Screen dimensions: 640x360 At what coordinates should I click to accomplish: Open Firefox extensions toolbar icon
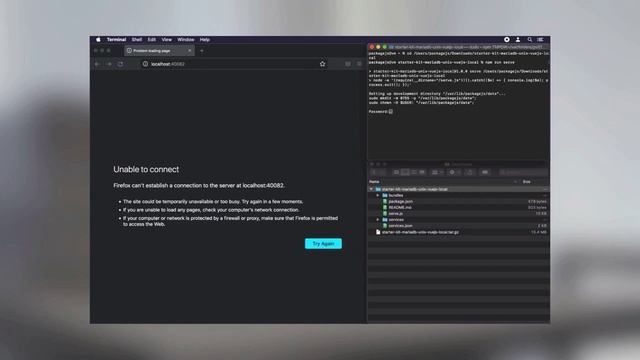coord(348,64)
